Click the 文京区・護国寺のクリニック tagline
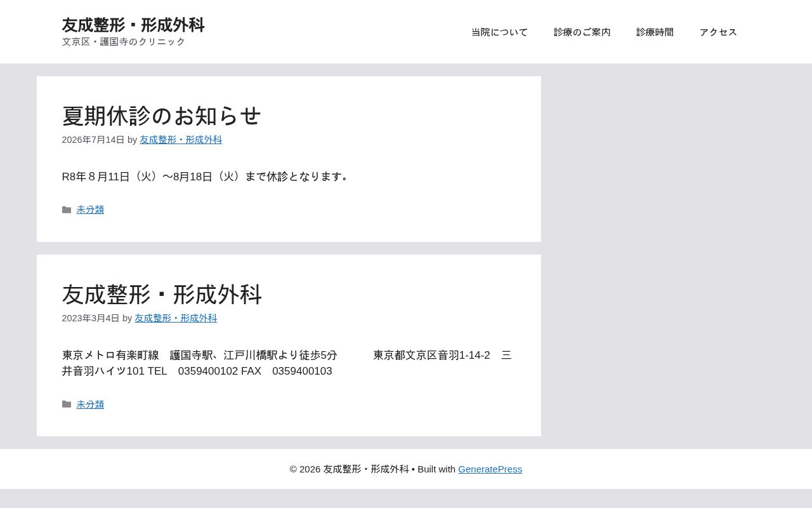The image size is (812, 508). 124,42
